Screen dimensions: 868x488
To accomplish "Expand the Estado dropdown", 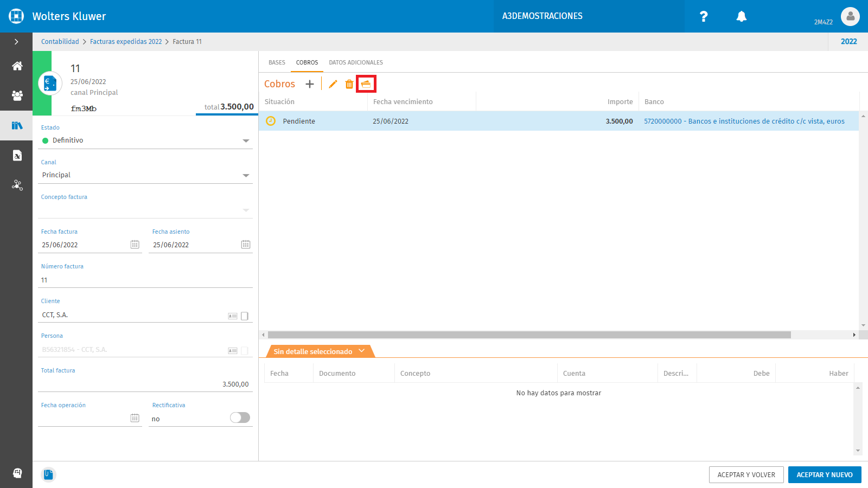I will (x=246, y=140).
